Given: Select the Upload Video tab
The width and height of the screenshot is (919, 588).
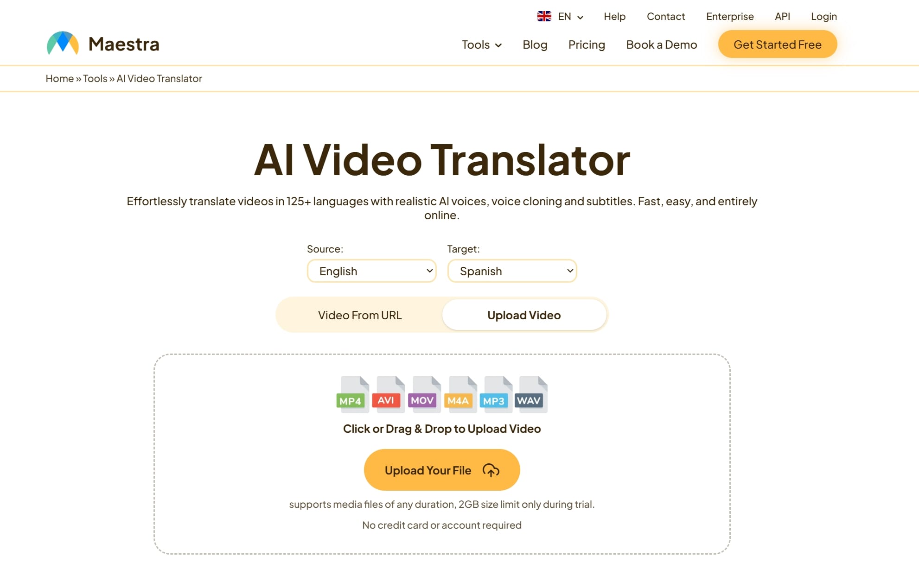Looking at the screenshot, I should coord(524,315).
